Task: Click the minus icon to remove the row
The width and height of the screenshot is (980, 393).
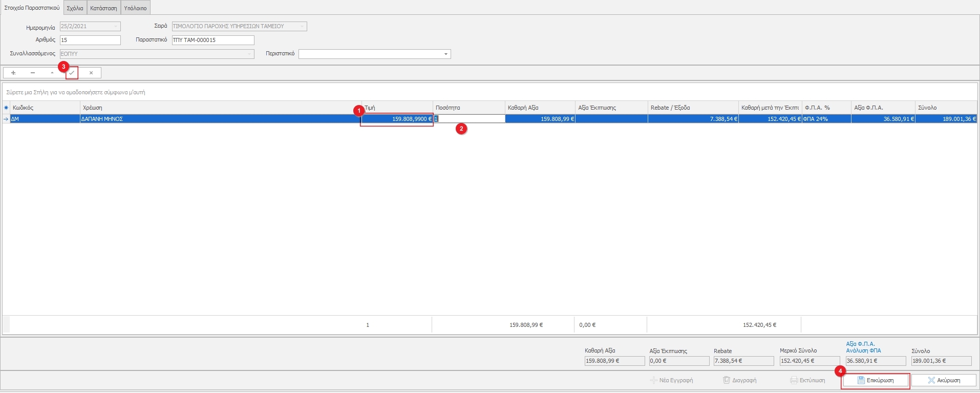Action: coord(33,73)
